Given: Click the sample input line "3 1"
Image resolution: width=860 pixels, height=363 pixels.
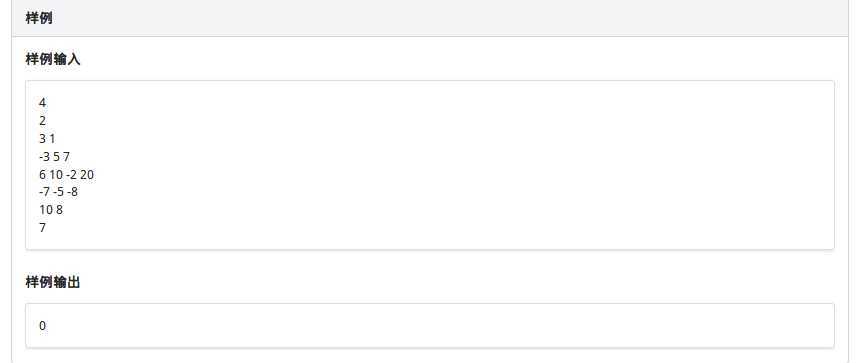Looking at the screenshot, I should coord(47,139).
